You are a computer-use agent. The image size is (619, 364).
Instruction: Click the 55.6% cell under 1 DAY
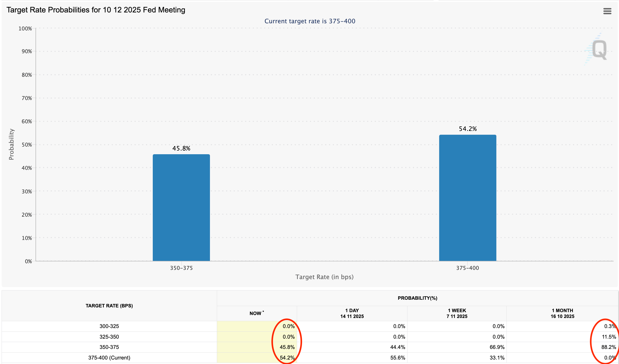[397, 358]
